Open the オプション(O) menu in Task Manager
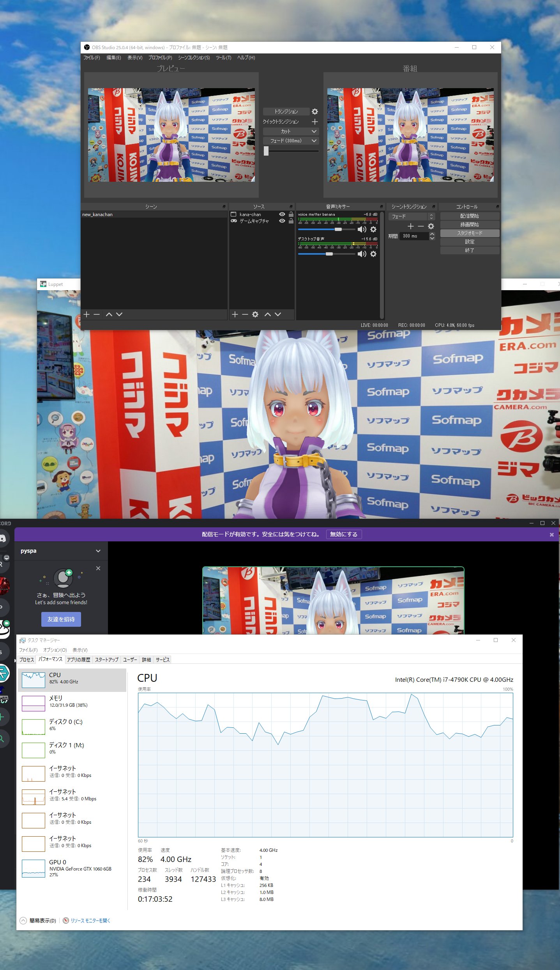560x970 pixels. [55, 650]
